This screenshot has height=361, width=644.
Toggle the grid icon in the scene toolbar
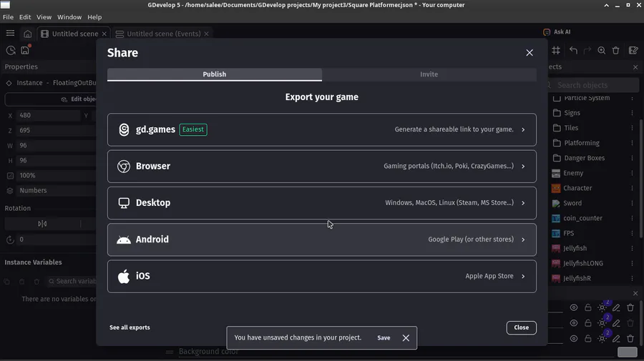point(556,51)
